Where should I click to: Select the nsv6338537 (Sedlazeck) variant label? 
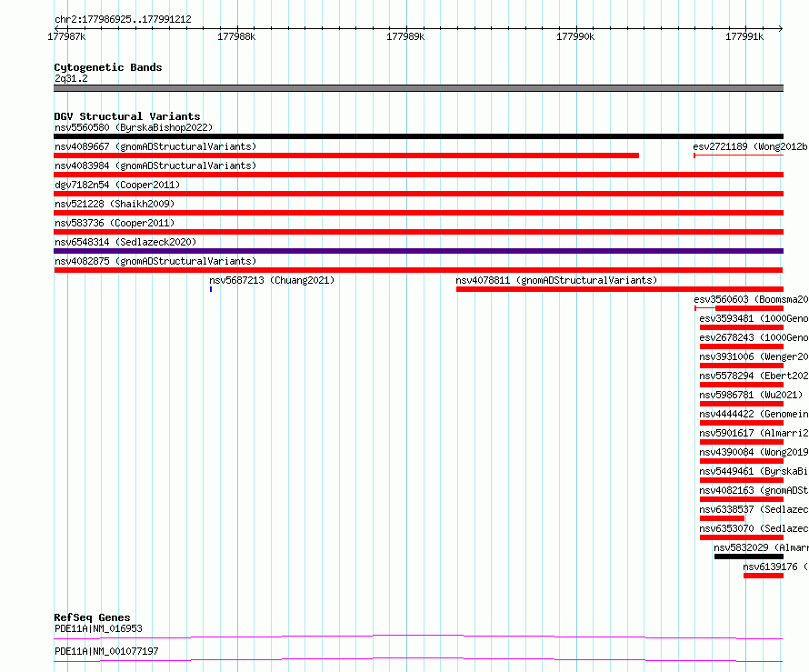754,509
